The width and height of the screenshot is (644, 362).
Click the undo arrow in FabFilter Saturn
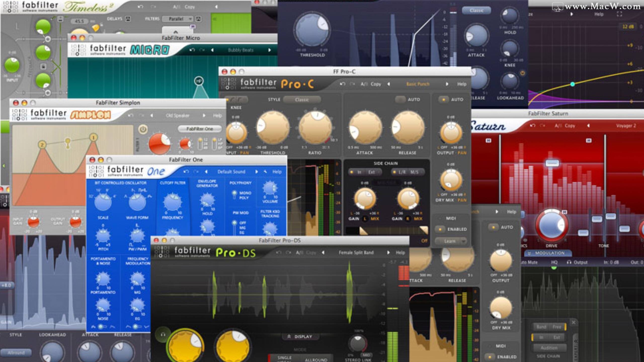533,125
